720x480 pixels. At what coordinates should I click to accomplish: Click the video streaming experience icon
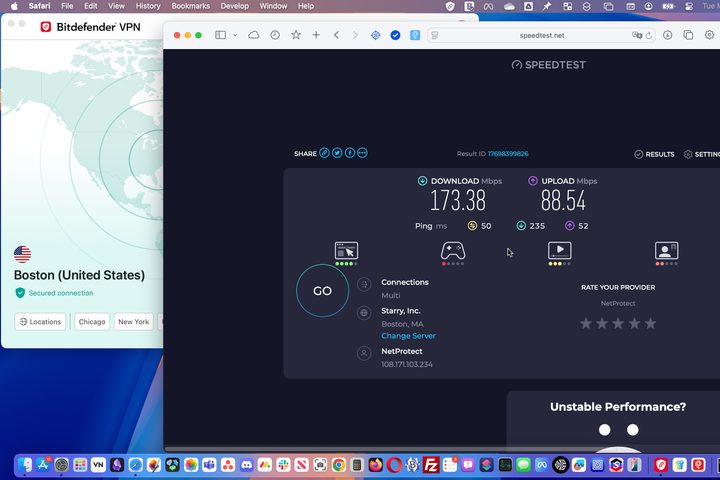tap(560, 251)
